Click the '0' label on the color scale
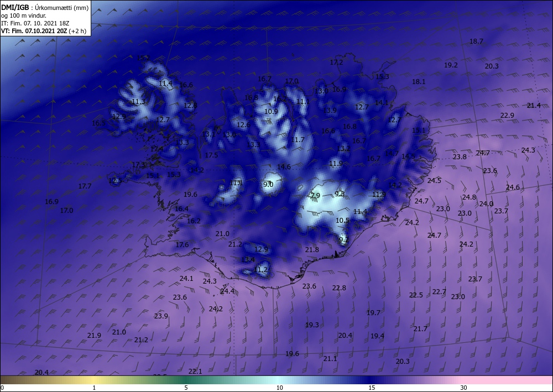This screenshot has width=553, height=392. pos(2,388)
